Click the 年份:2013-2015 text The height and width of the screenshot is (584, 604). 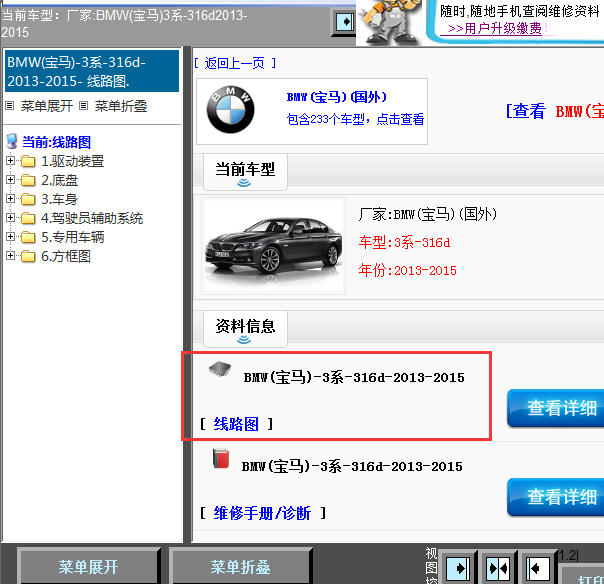[x=407, y=270]
